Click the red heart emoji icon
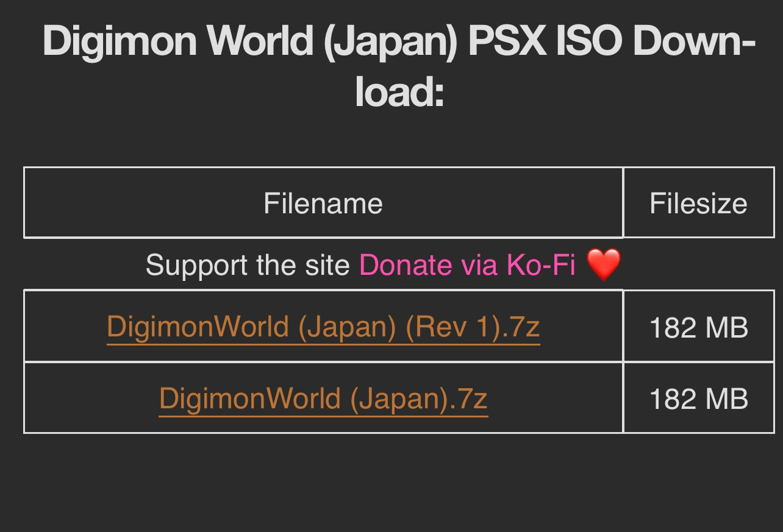The height and width of the screenshot is (532, 783). point(603,265)
